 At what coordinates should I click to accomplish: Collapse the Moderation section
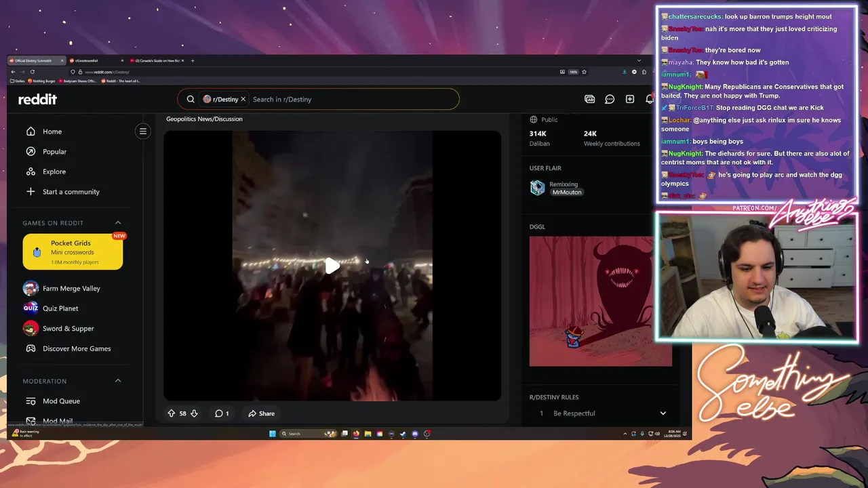118,381
